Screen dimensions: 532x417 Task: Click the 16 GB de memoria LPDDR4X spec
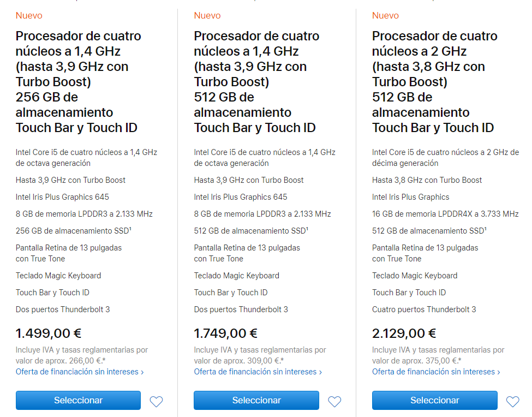pos(445,214)
